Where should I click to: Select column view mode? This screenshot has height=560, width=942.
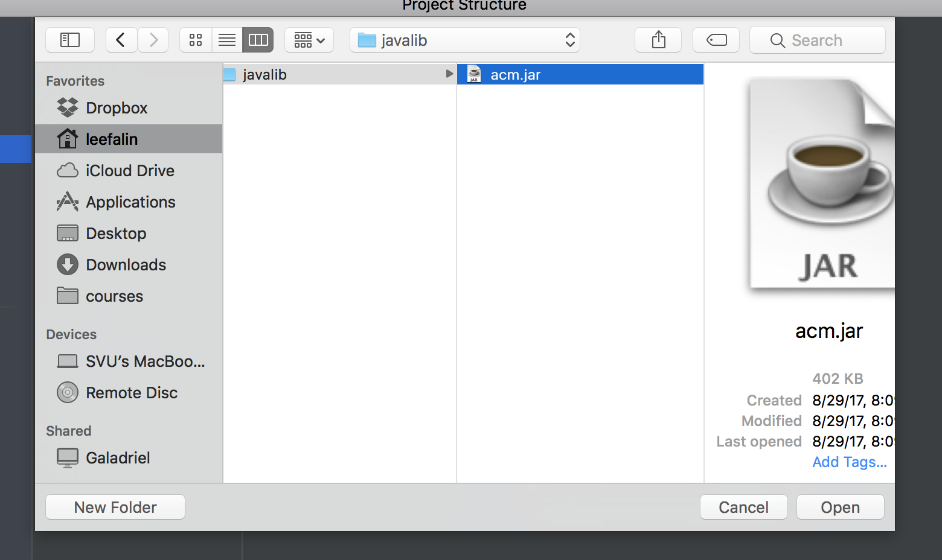pyautogui.click(x=258, y=40)
